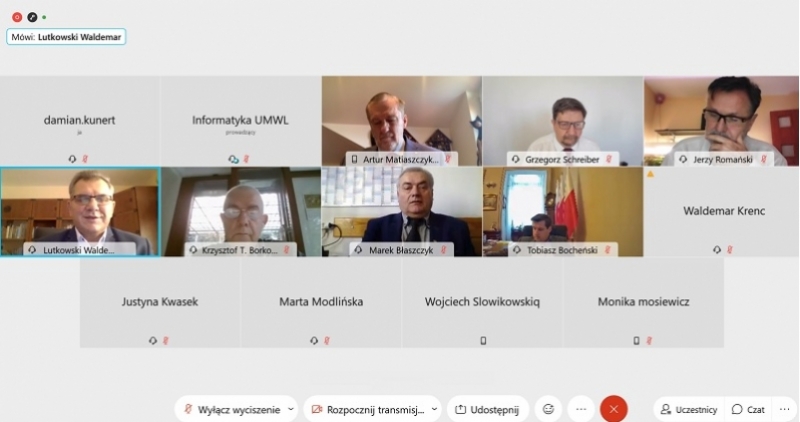Select Marek Błaszczyk's video tile
The width and height of the screenshot is (800, 422).
click(402, 212)
